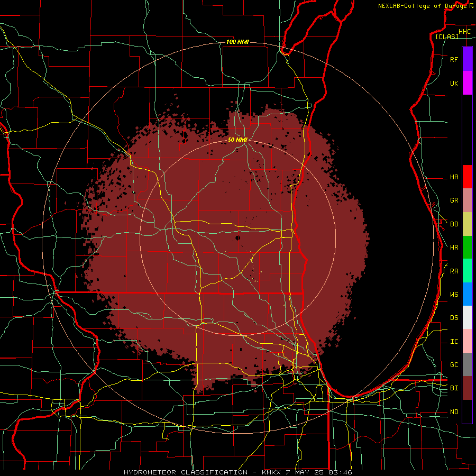The width and height of the screenshot is (476, 476).
Task: Click the BI legend label
Action: pos(454,388)
